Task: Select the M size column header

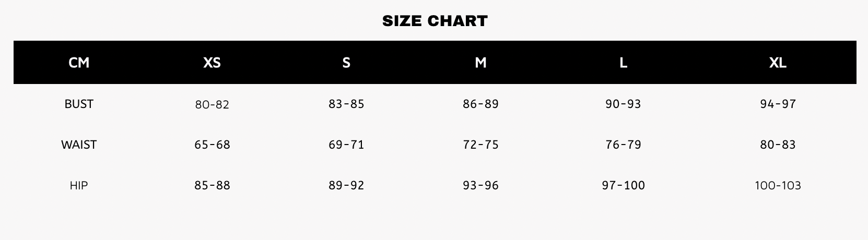Action: tap(480, 63)
